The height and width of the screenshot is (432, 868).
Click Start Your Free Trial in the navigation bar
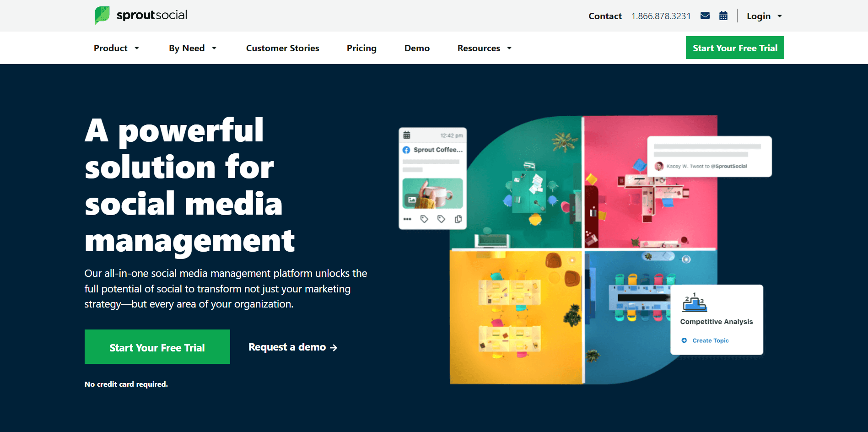[735, 48]
